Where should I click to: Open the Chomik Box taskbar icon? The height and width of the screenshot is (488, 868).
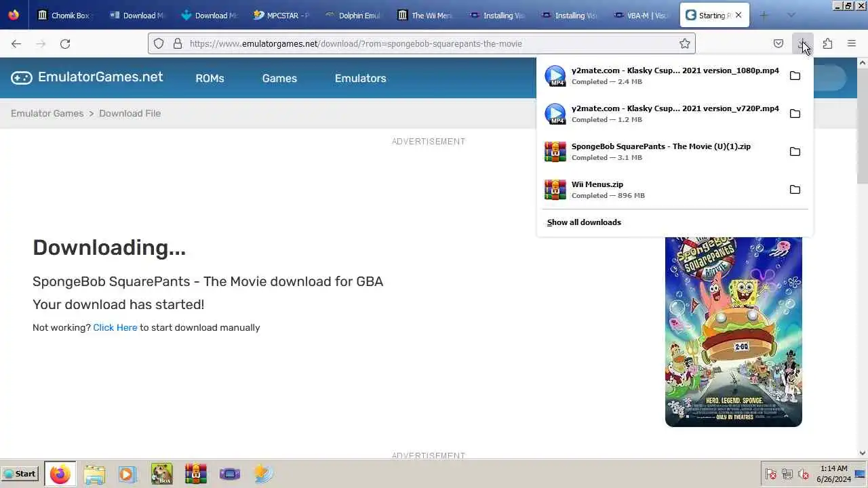tap(161, 474)
